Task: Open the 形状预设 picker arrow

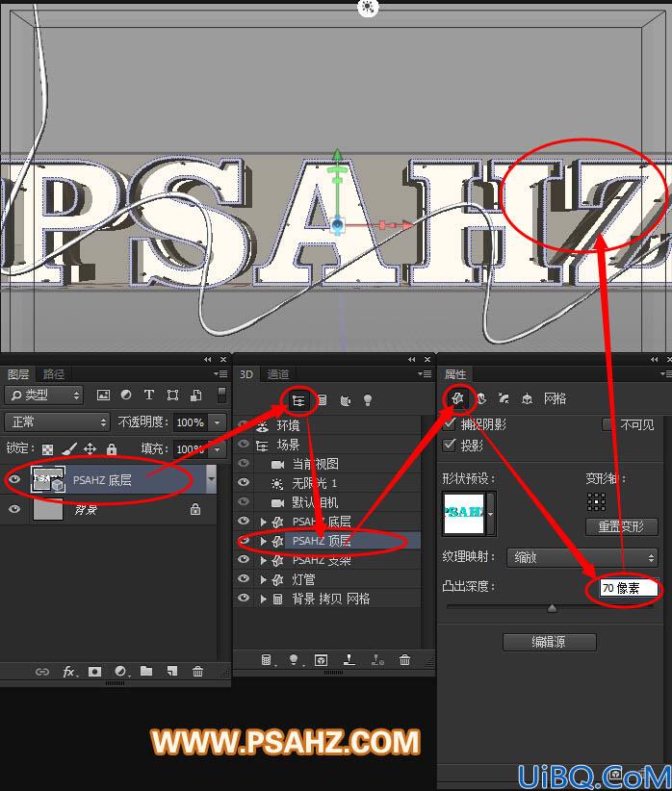Action: click(x=491, y=514)
